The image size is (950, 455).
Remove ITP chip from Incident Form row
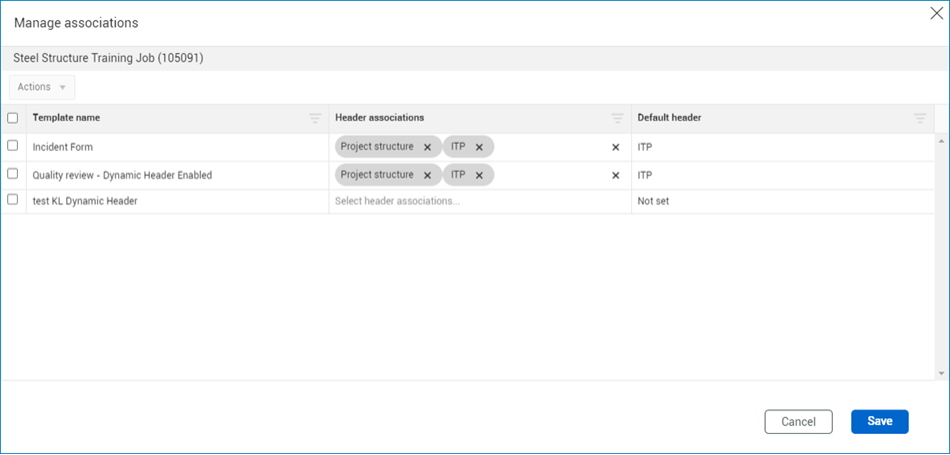479,147
